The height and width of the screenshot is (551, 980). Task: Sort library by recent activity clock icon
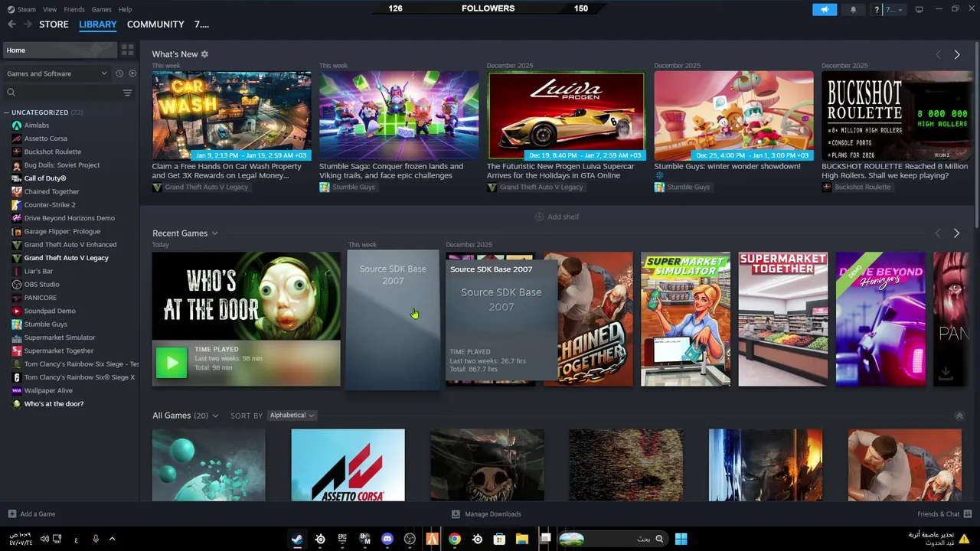[x=119, y=73]
